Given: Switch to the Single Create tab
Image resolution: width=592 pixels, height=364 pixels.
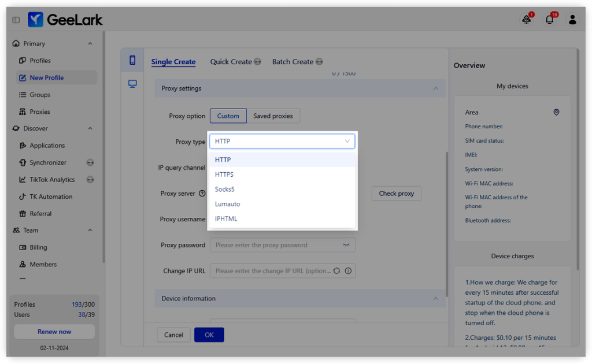Looking at the screenshot, I should click(173, 62).
